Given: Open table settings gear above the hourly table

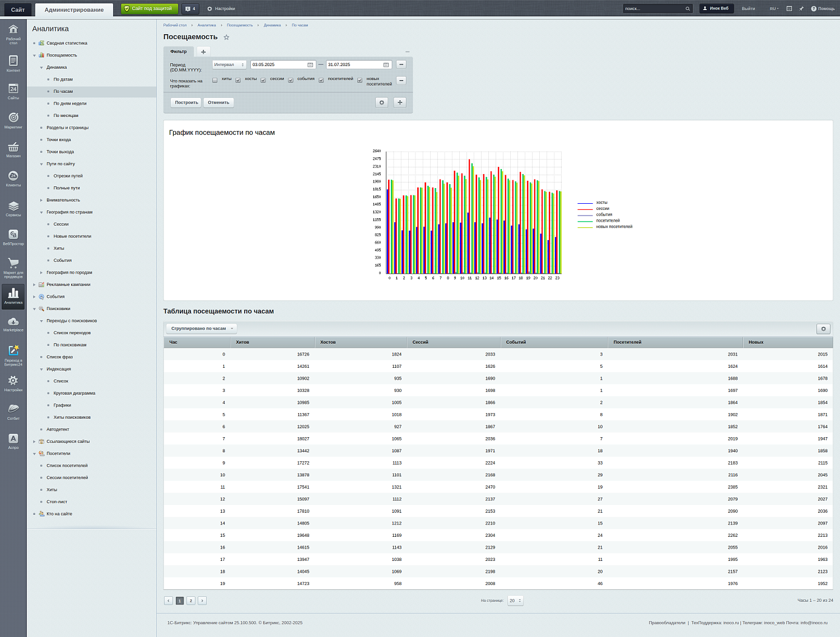Looking at the screenshot, I should 823,329.
